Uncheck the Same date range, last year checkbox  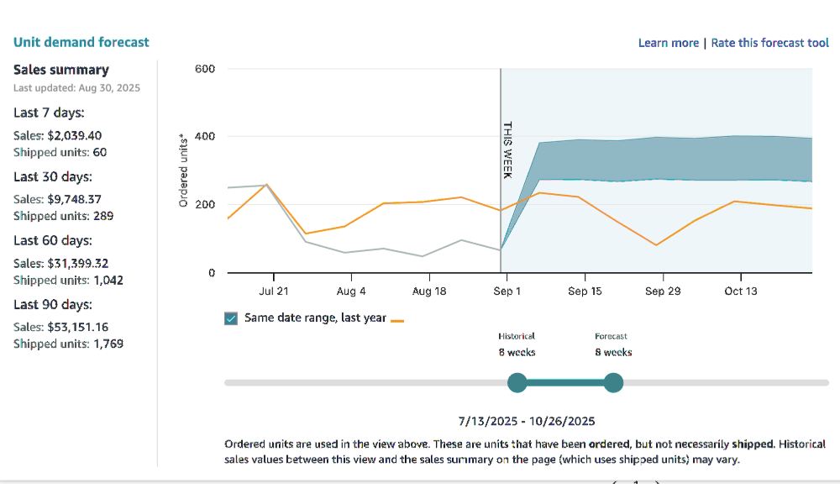click(x=229, y=318)
